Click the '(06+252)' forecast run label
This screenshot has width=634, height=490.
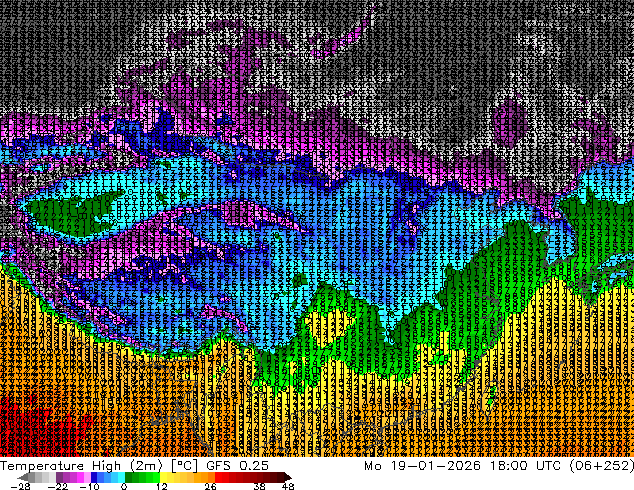pyautogui.click(x=601, y=466)
